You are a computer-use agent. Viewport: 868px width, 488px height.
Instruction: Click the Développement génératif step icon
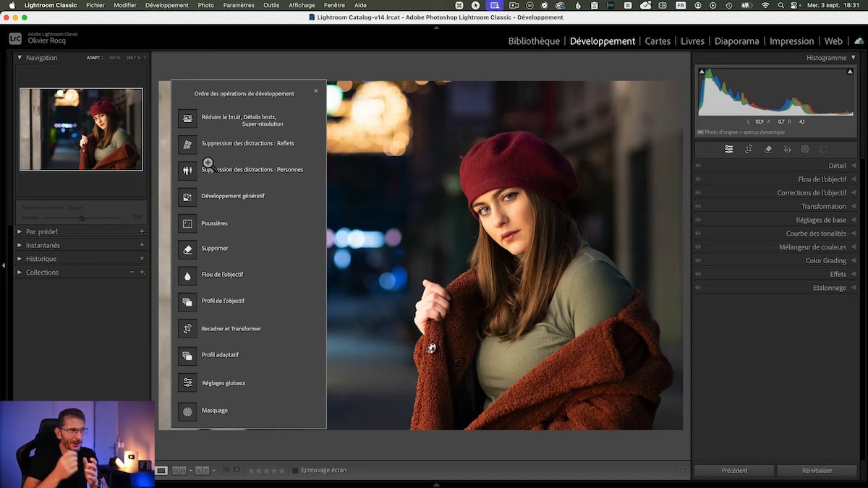click(187, 197)
